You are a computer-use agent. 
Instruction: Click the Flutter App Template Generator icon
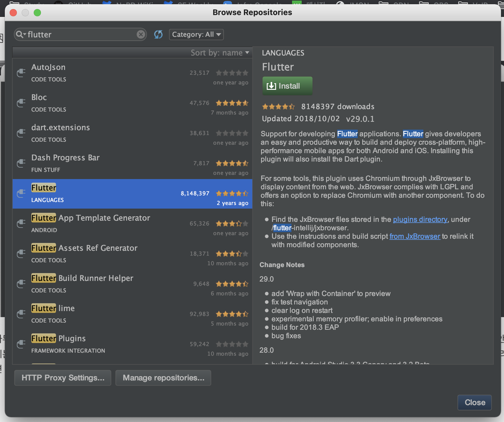21,223
